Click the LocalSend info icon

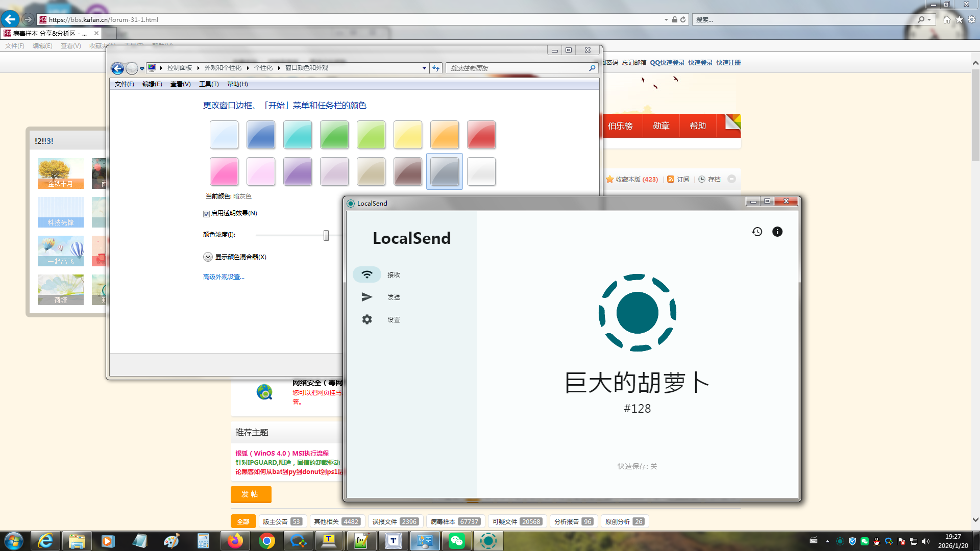click(x=777, y=232)
